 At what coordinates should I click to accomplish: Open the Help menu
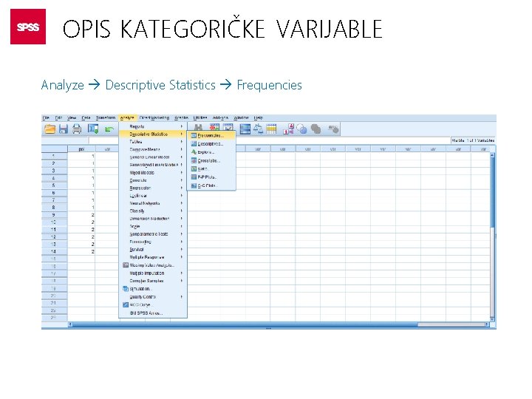[x=258, y=117]
